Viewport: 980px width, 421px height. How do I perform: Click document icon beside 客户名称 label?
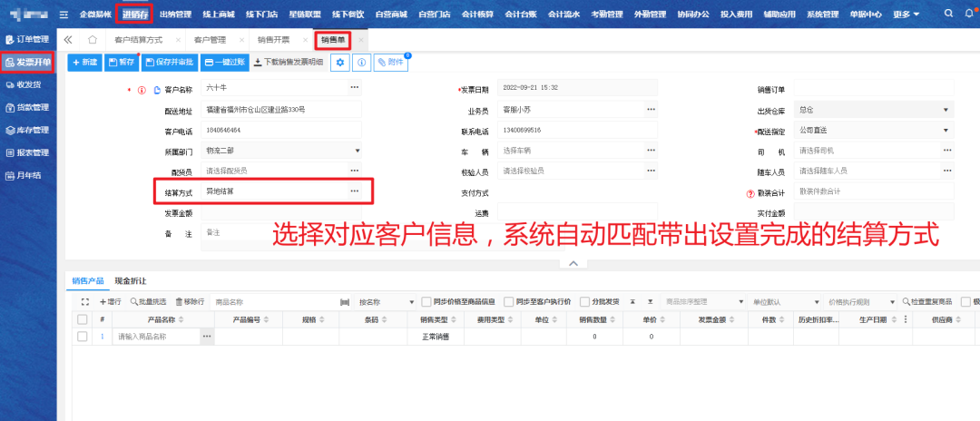pyautogui.click(x=158, y=90)
